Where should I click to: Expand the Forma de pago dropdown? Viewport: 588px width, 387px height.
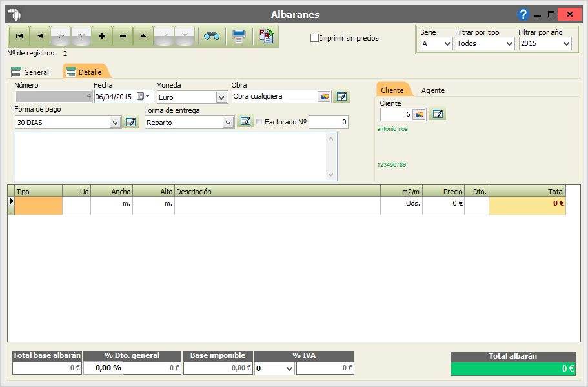(x=115, y=123)
